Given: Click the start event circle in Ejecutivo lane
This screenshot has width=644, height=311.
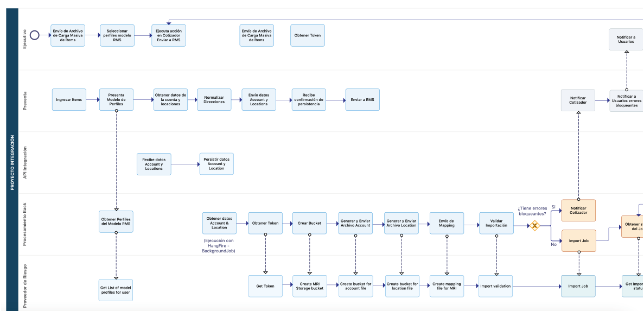Looking at the screenshot, I should click(x=35, y=35).
